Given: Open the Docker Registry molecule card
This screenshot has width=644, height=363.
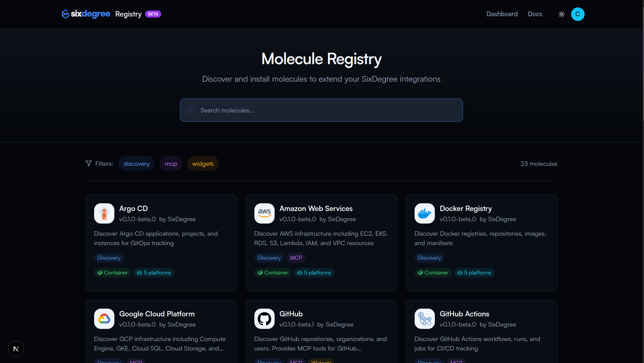Looking at the screenshot, I should click(482, 243).
